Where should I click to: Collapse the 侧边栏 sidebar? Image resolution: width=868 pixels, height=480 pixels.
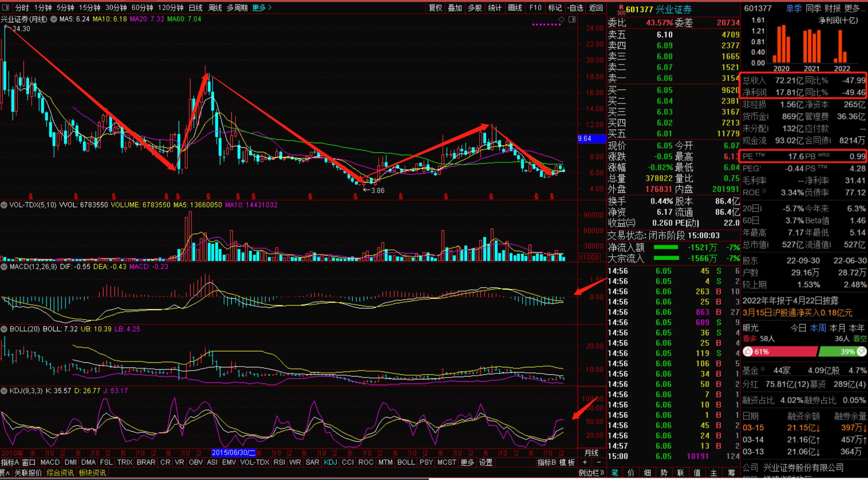point(591,473)
